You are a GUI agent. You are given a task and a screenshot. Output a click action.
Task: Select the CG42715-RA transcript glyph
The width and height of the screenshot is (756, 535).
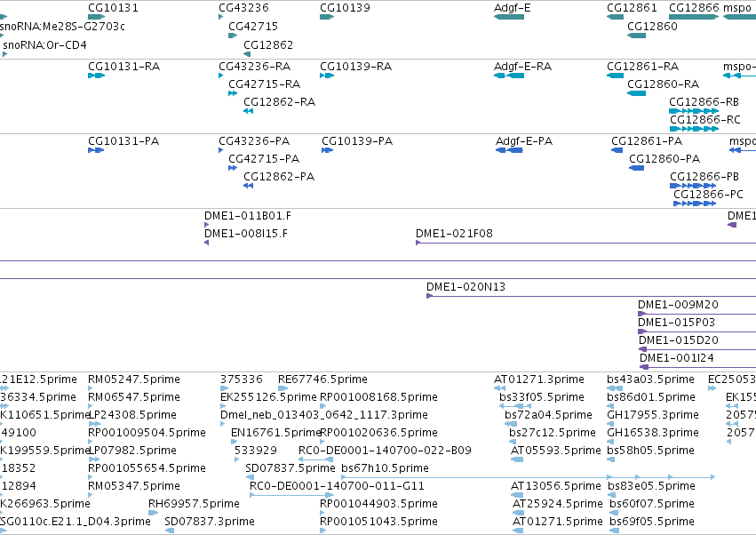coord(233,93)
